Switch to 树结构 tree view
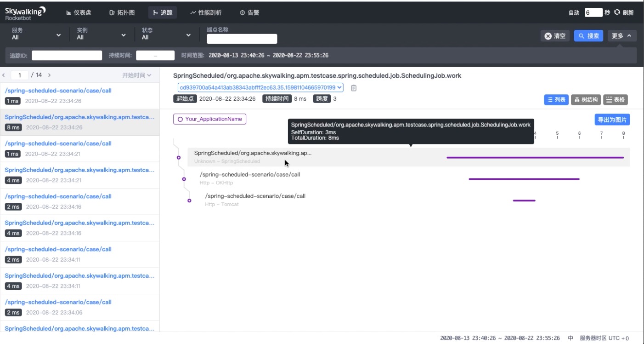This screenshot has width=644, height=344. tap(586, 100)
